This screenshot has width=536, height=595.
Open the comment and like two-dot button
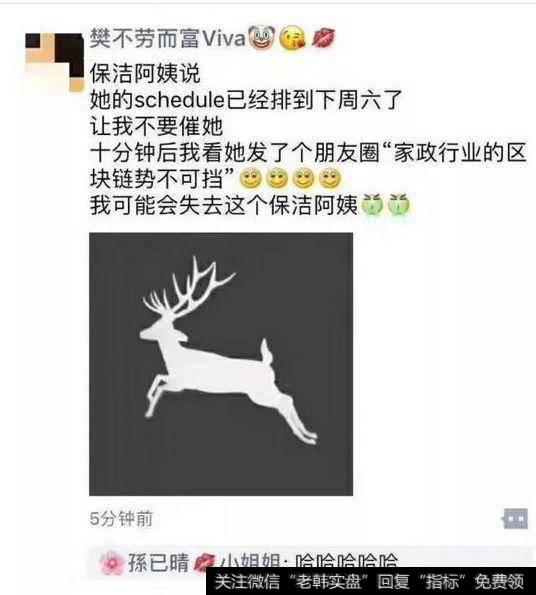(514, 519)
